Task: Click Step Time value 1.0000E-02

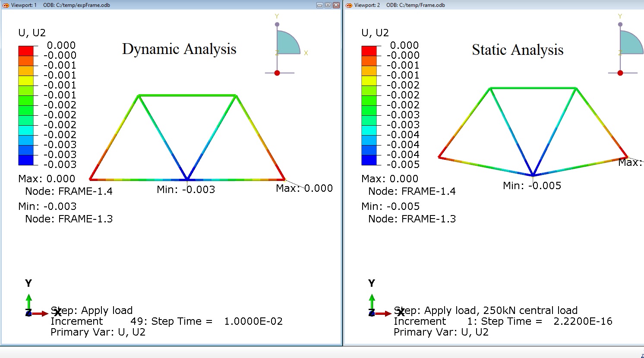Action: (253, 321)
